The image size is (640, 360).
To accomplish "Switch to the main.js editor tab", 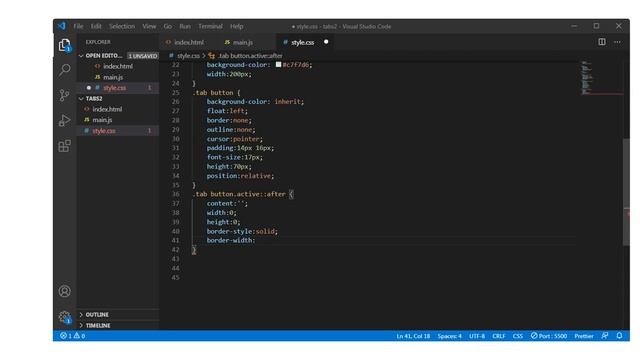I will (x=242, y=42).
